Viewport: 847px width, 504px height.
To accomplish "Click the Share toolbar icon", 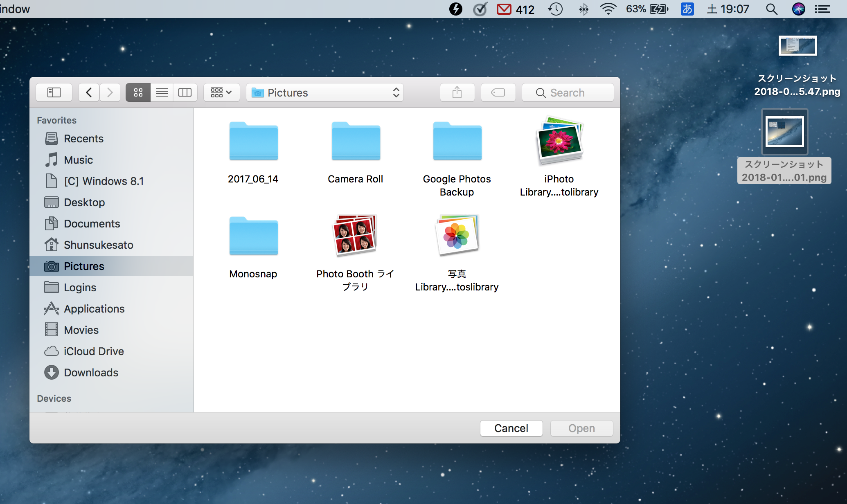I will [x=457, y=92].
